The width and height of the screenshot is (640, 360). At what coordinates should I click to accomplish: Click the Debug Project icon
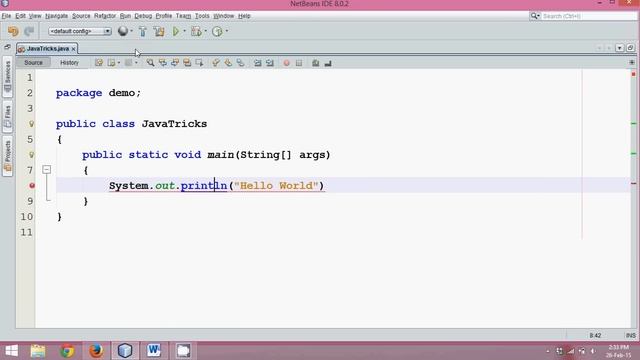click(196, 31)
